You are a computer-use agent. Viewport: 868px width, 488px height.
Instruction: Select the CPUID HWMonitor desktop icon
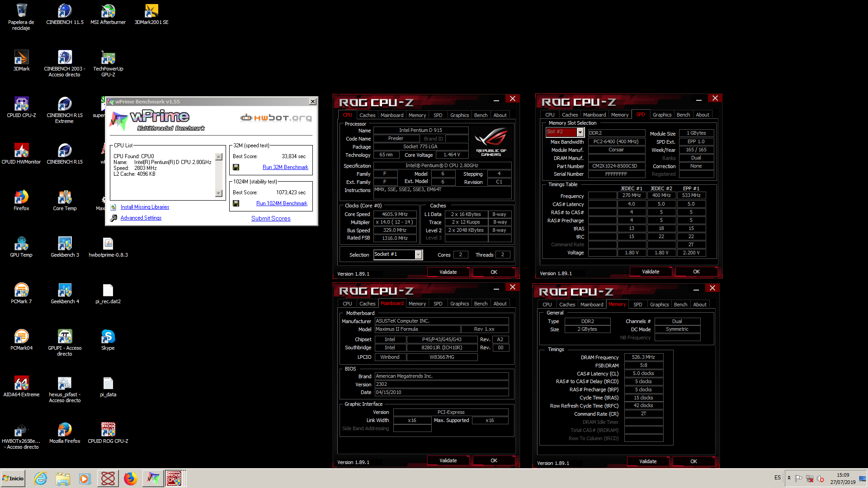tap(21, 154)
